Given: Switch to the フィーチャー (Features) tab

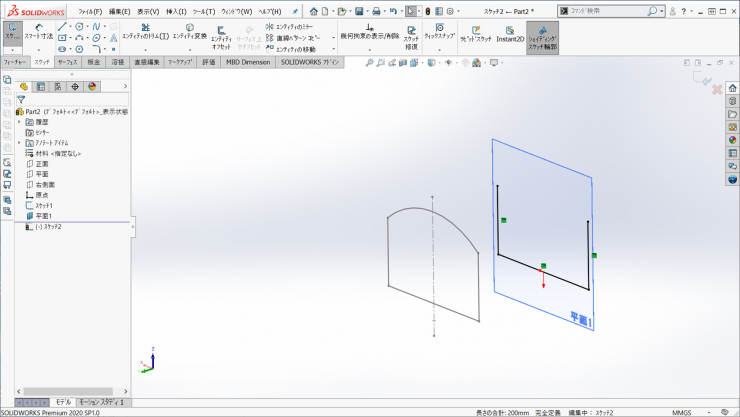Looking at the screenshot, I should point(14,62).
